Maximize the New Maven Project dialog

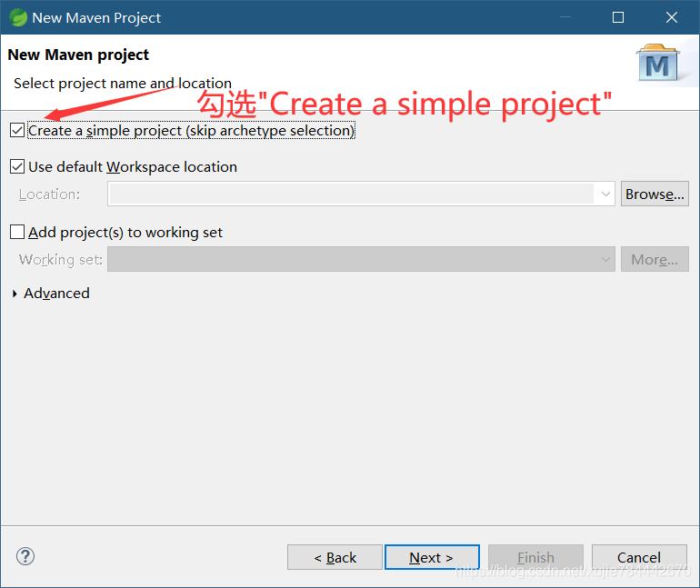pyautogui.click(x=618, y=17)
